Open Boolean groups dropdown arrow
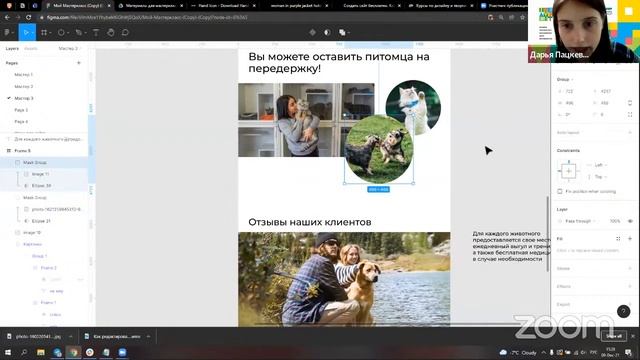 pos(349,33)
